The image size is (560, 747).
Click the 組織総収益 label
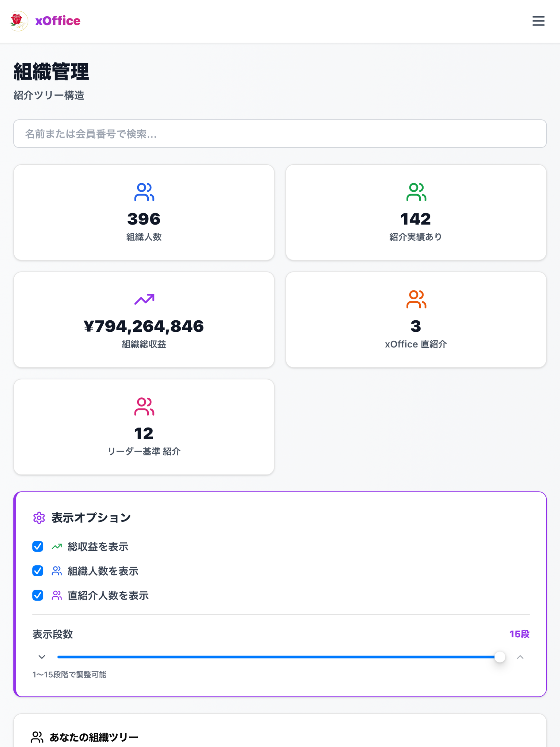pos(144,344)
